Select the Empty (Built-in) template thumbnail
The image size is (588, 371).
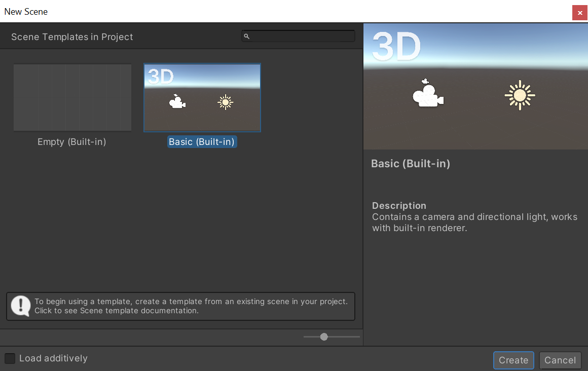(x=72, y=97)
